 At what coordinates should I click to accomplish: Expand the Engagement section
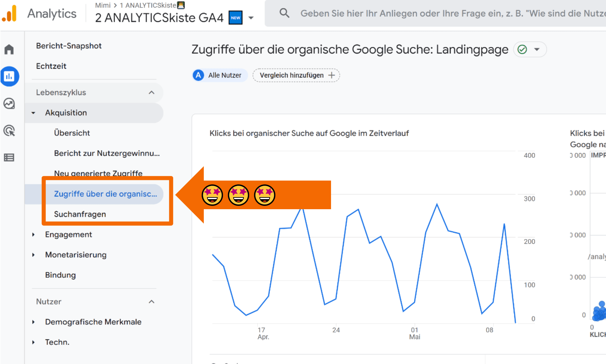pos(33,234)
